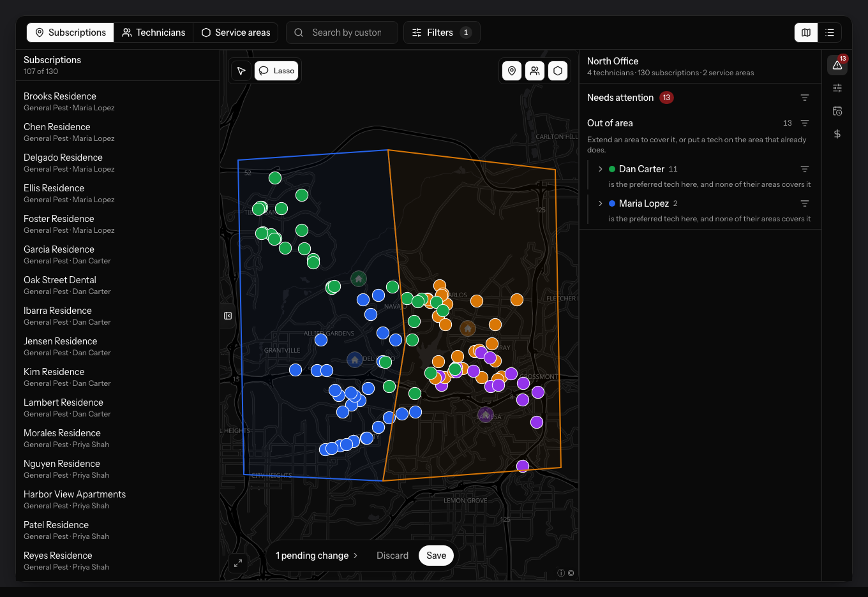Image resolution: width=868 pixels, height=597 pixels.
Task: Click the green technician home marker
Action: click(359, 279)
